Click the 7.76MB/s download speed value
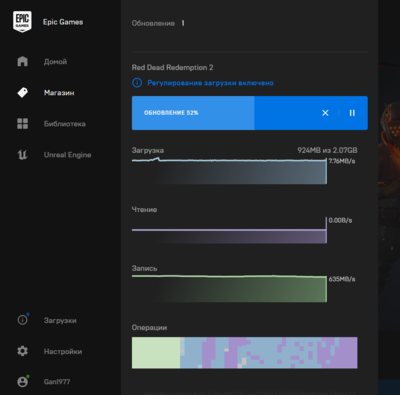The height and width of the screenshot is (395, 400). coord(342,161)
